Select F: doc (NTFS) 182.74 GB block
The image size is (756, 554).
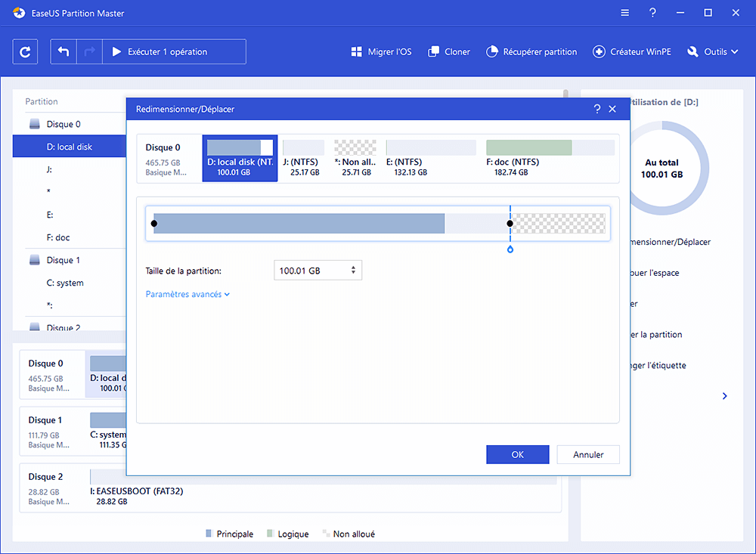point(550,158)
